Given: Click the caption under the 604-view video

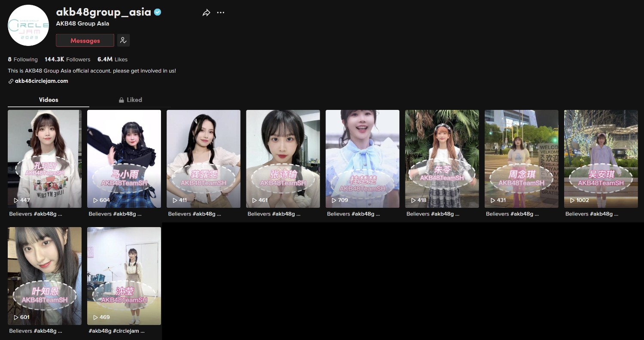Looking at the screenshot, I should point(115,214).
